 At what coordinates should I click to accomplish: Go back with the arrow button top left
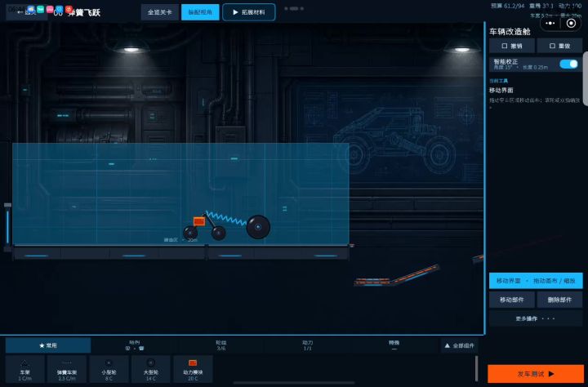pyautogui.click(x=26, y=12)
